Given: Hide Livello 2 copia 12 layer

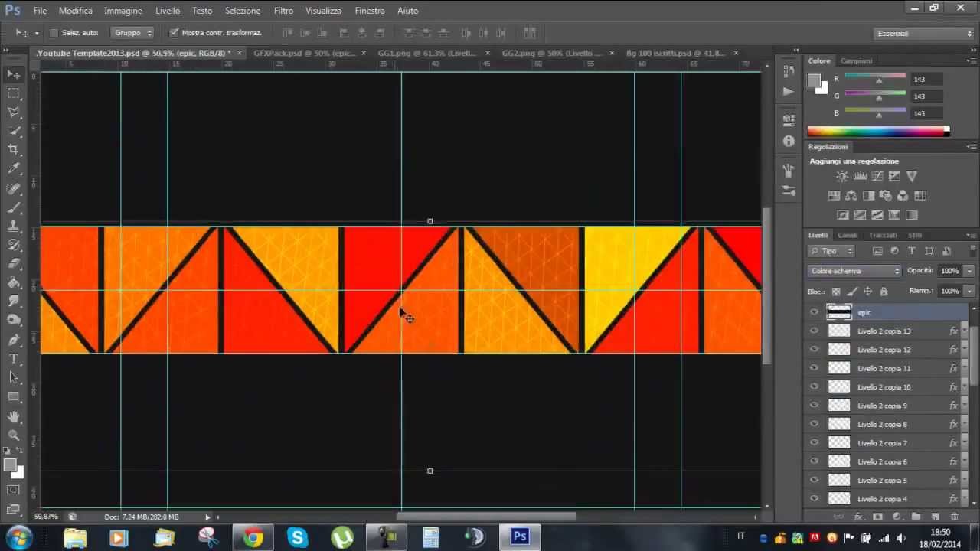Looking at the screenshot, I should click(x=814, y=350).
